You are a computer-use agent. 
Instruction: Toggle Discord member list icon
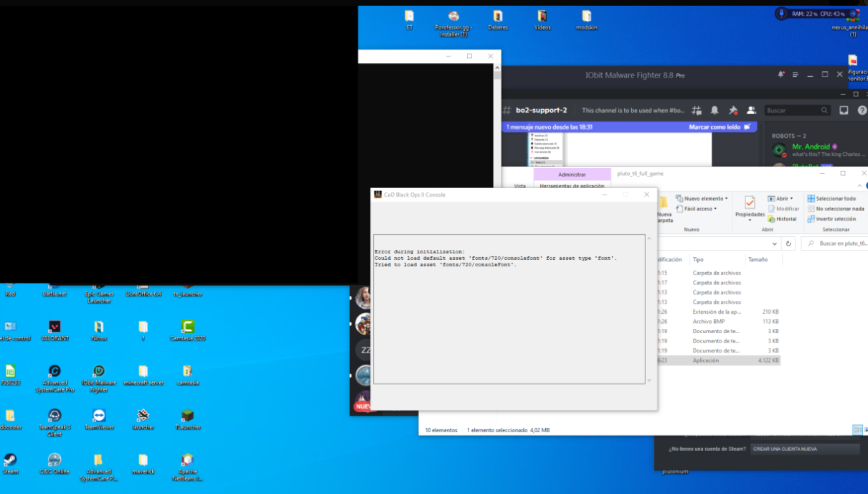click(751, 111)
